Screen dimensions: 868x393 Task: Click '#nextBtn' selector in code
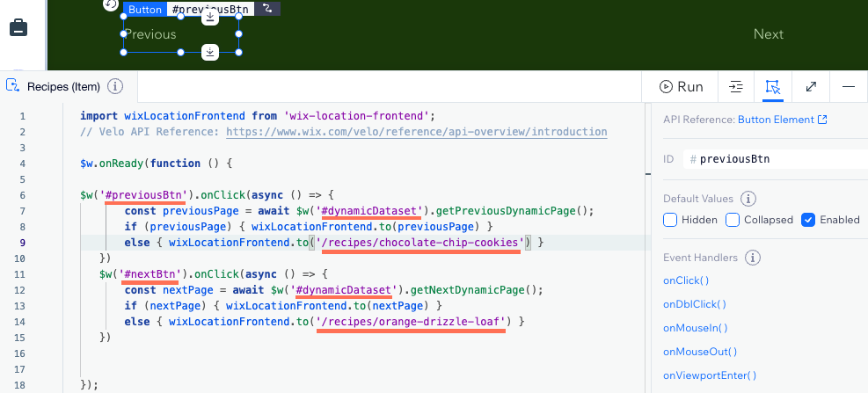pyautogui.click(x=150, y=274)
